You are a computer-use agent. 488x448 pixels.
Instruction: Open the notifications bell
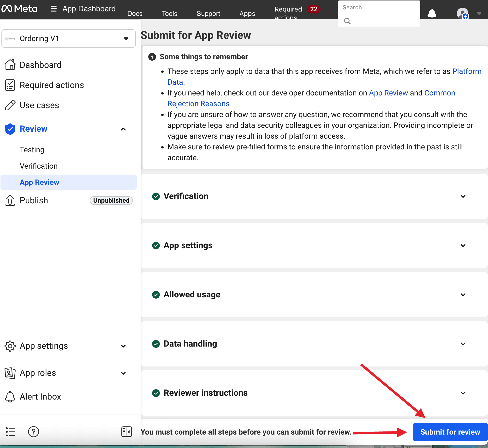431,13
